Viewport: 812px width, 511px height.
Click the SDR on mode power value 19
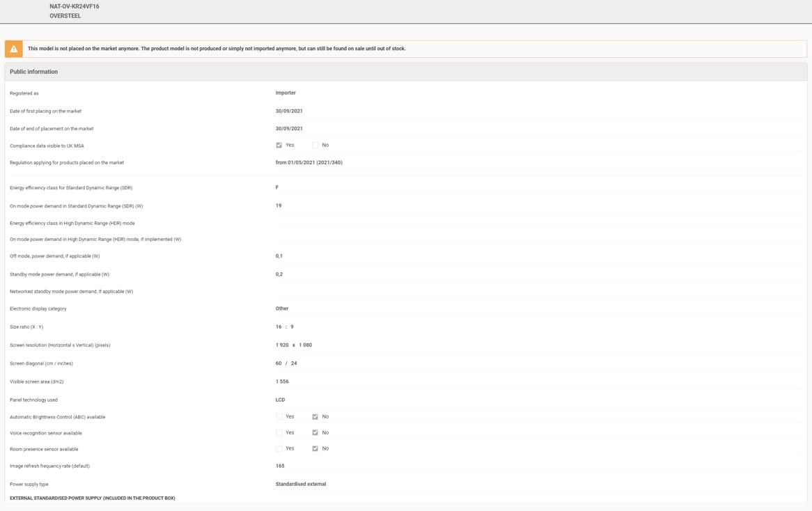pyautogui.click(x=279, y=205)
